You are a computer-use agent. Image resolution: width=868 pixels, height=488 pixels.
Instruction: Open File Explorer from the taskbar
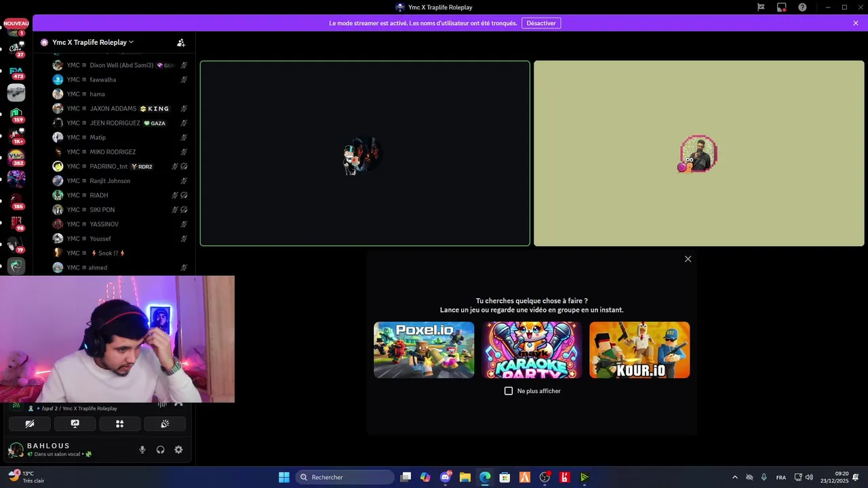[x=465, y=477]
